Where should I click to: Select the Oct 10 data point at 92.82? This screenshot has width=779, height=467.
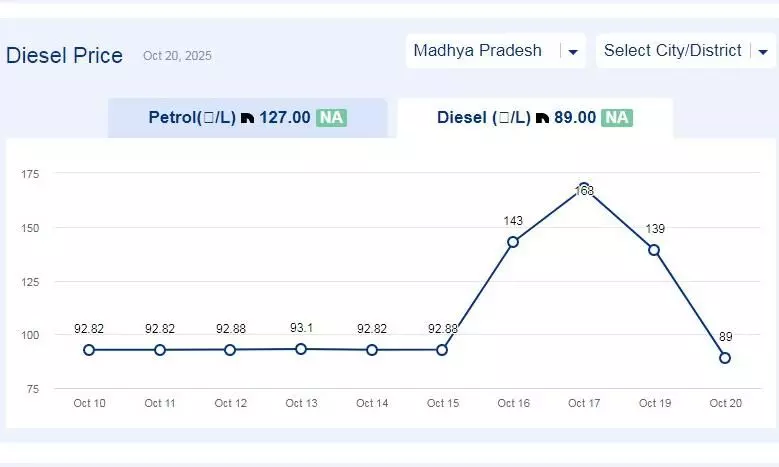pos(89,350)
